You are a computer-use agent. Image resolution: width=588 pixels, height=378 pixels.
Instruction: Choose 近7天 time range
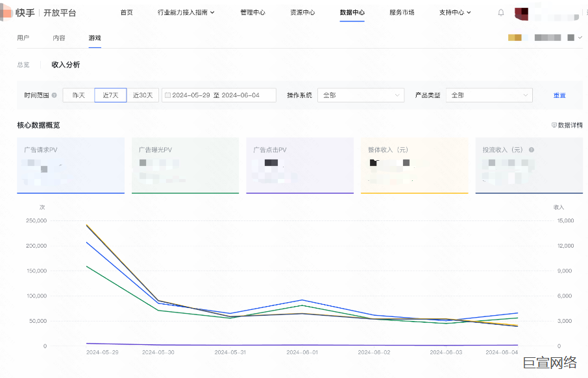[110, 95]
